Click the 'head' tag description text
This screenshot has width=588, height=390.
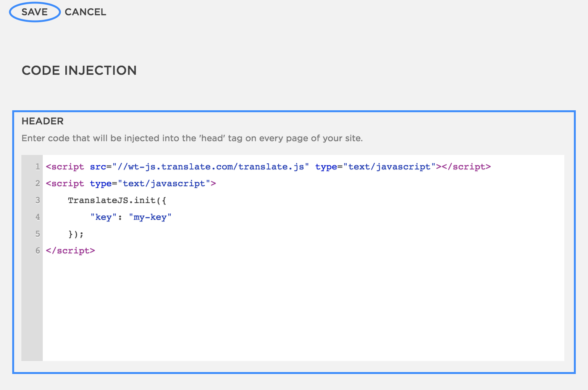tap(192, 138)
